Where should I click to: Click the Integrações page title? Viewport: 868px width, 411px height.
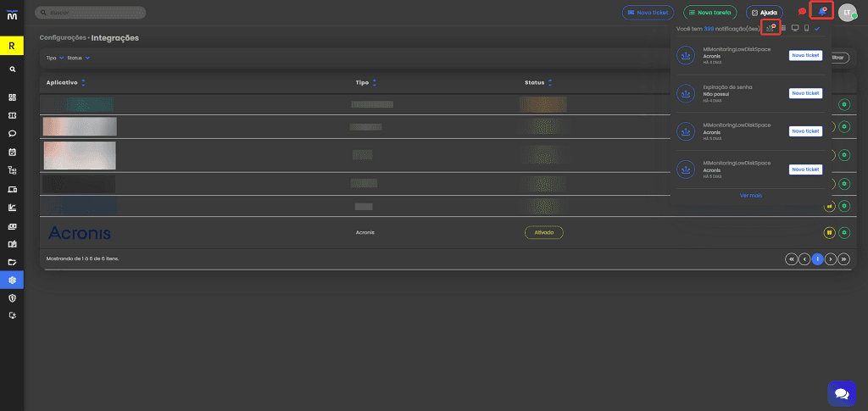tap(115, 37)
